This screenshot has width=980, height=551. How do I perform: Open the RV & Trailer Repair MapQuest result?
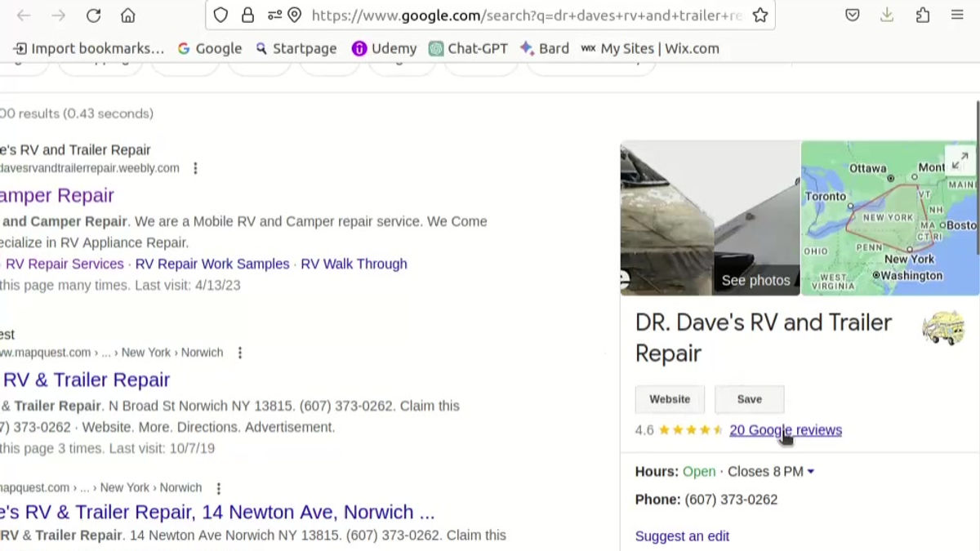[86, 380]
